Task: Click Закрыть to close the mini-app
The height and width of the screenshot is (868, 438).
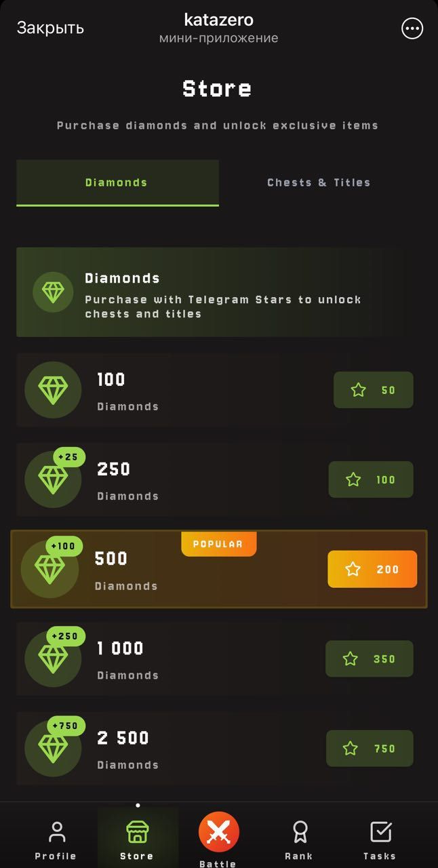Action: point(49,28)
